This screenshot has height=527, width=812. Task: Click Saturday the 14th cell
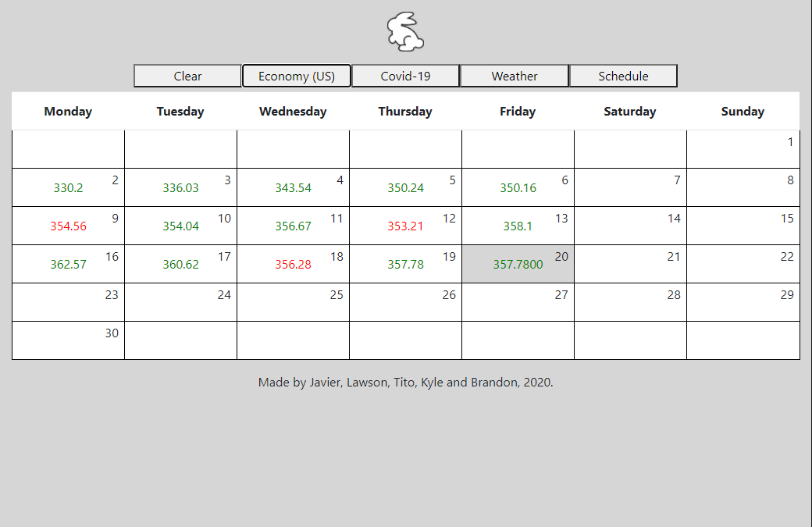630,226
